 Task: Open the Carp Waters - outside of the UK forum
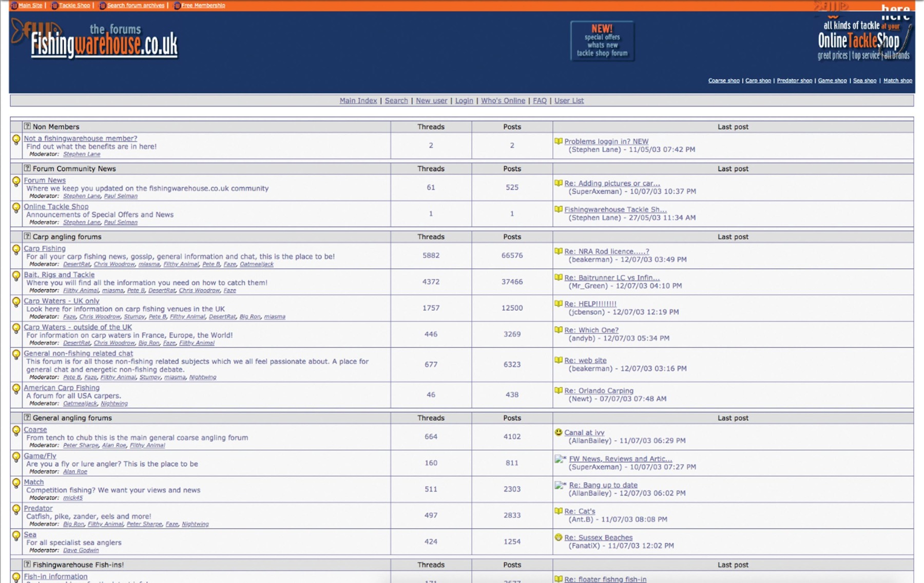(78, 327)
